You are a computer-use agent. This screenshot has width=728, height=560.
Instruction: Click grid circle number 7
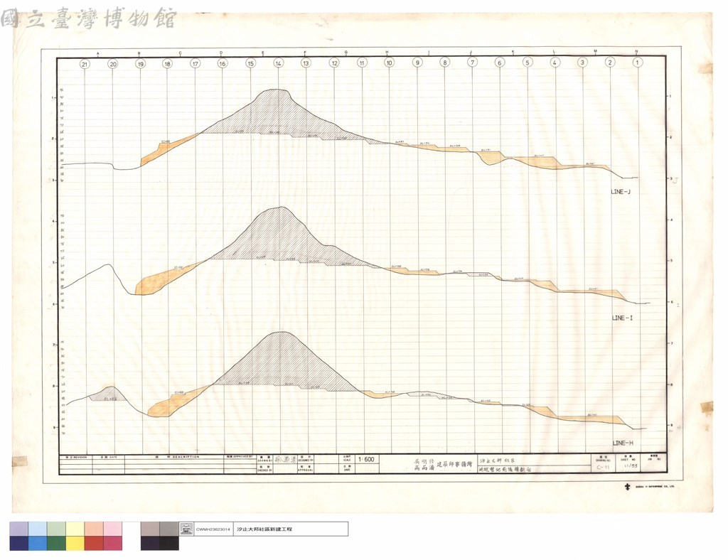coord(472,62)
